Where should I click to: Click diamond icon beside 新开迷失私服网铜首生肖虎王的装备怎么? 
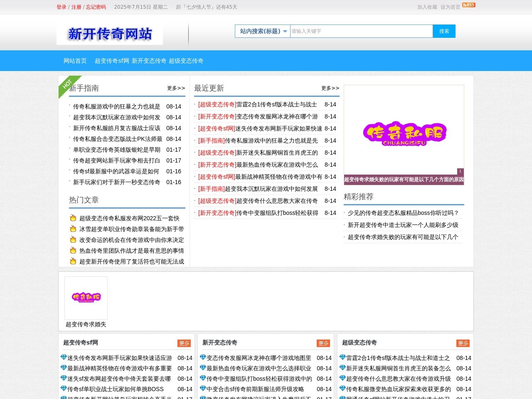pyautogui.click(x=342, y=368)
